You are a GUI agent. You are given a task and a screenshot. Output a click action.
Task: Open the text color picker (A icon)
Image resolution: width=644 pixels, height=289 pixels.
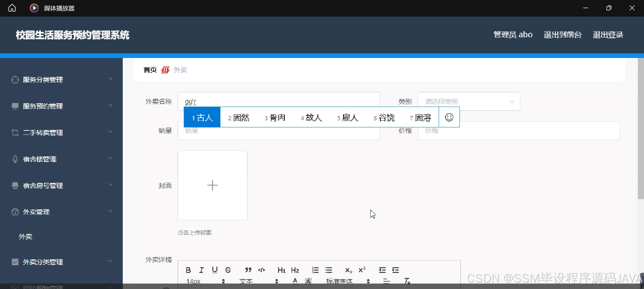point(295,281)
